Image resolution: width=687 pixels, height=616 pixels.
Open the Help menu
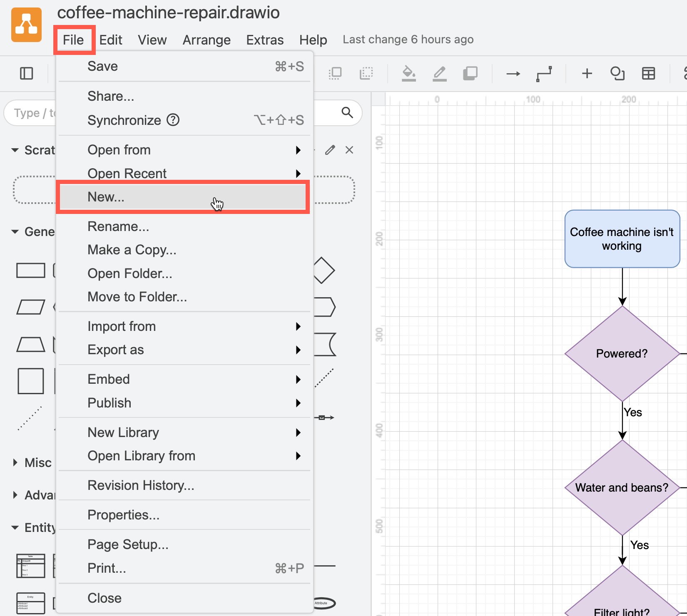313,40
